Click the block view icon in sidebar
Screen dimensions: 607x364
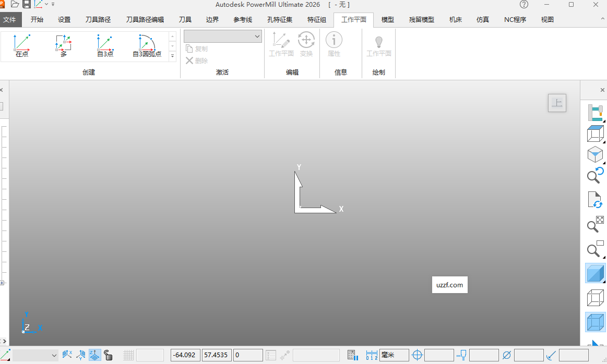tap(594, 134)
